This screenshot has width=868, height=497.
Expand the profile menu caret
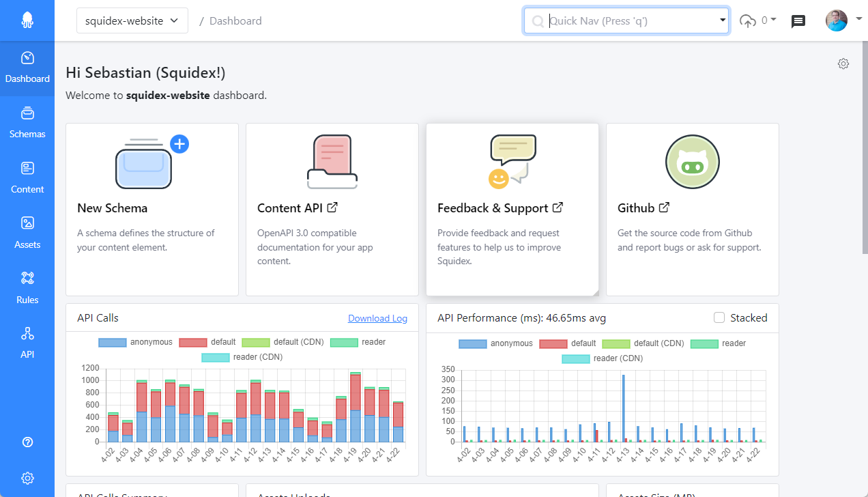858,19
